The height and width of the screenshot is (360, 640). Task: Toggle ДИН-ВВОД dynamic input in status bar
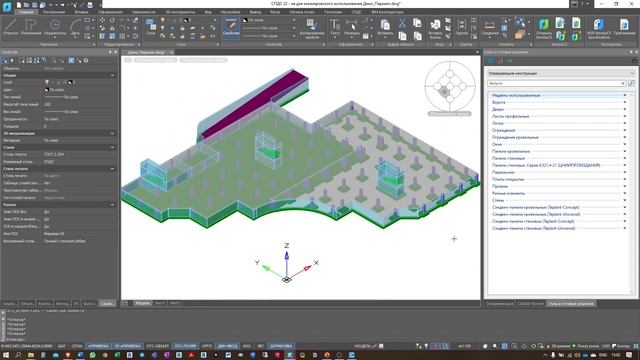[x=227, y=346]
